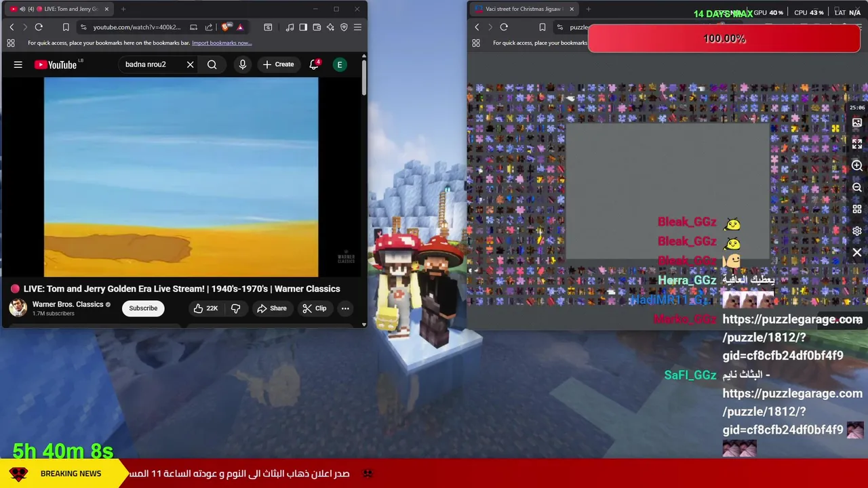This screenshot has width=868, height=488.
Task: Bookmark the puzzle page
Action: (x=542, y=27)
